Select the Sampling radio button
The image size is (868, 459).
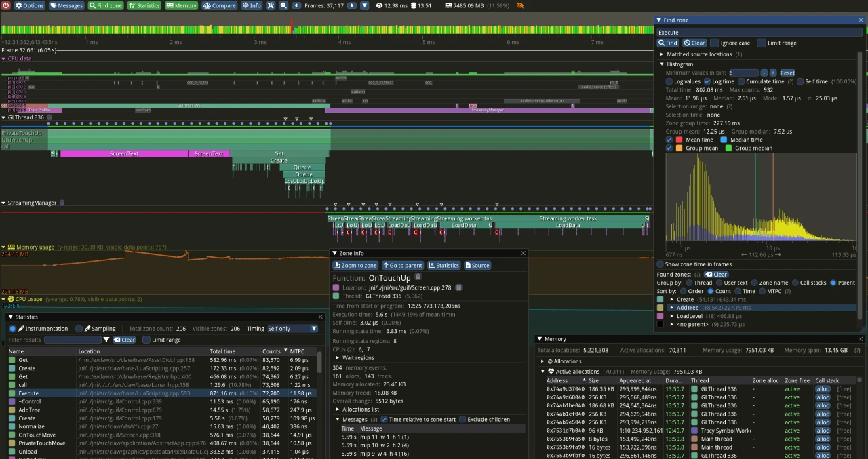tap(79, 329)
